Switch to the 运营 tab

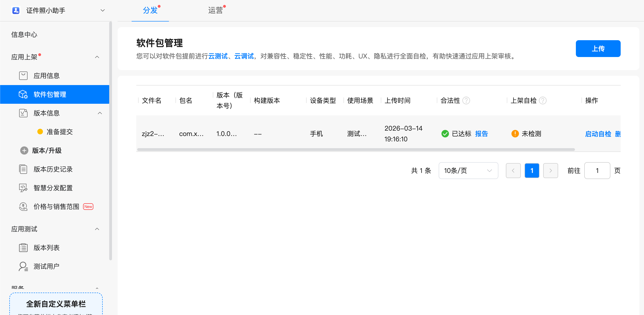pyautogui.click(x=216, y=10)
